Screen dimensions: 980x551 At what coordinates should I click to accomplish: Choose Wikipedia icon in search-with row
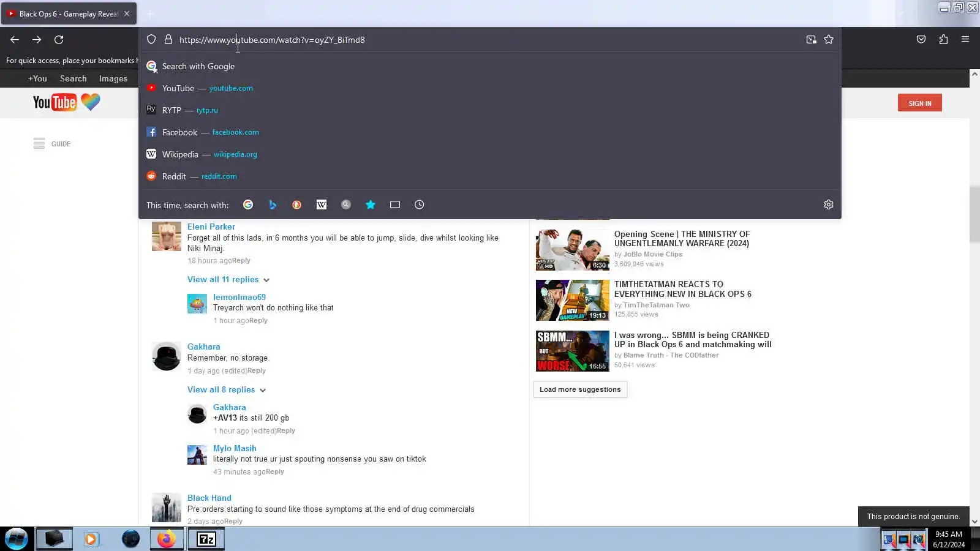(x=322, y=205)
